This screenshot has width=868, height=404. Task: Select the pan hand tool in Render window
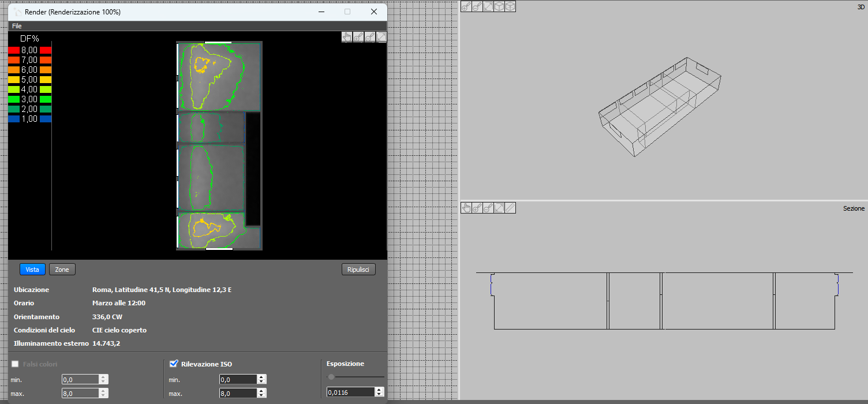tap(347, 37)
